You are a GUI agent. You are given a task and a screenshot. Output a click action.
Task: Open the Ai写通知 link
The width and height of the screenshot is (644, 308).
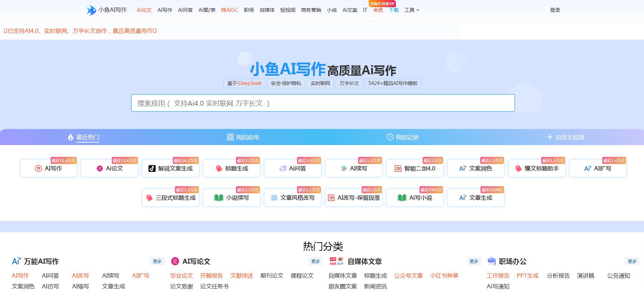pyautogui.click(x=498, y=286)
